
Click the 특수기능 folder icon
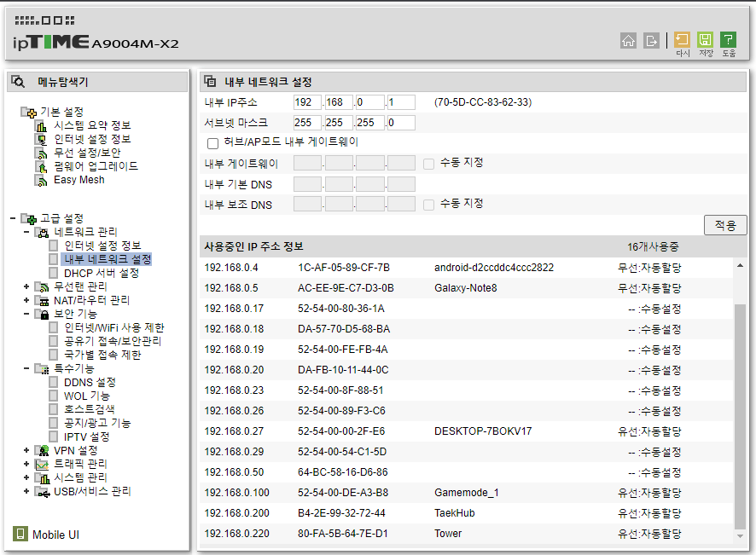(x=42, y=369)
